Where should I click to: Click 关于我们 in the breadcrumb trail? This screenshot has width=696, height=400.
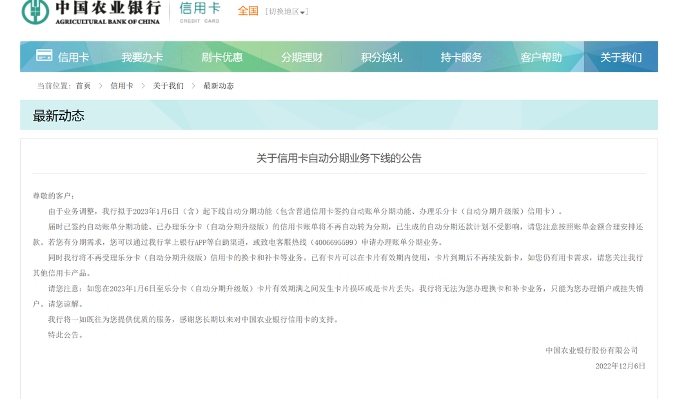point(168,86)
